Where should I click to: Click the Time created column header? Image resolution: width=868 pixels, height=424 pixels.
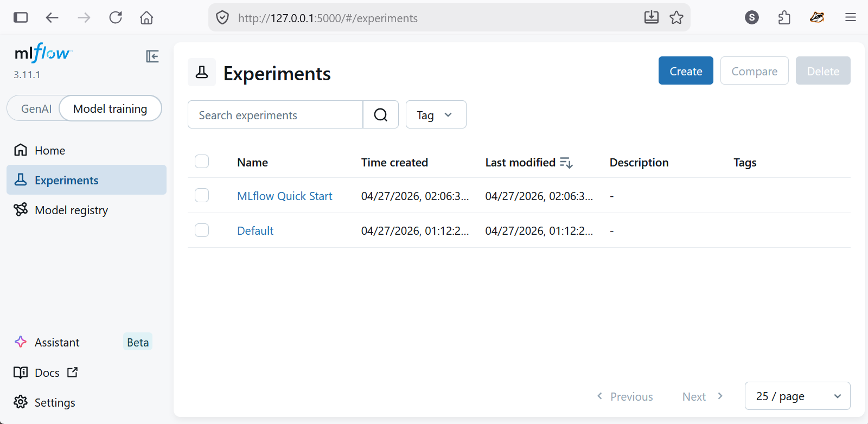click(394, 162)
